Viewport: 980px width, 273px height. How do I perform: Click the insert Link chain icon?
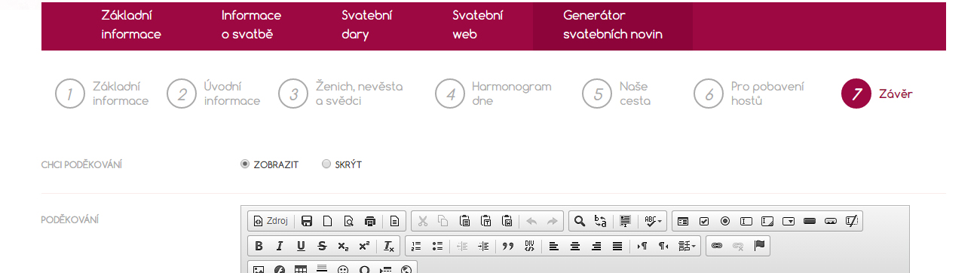717,246
